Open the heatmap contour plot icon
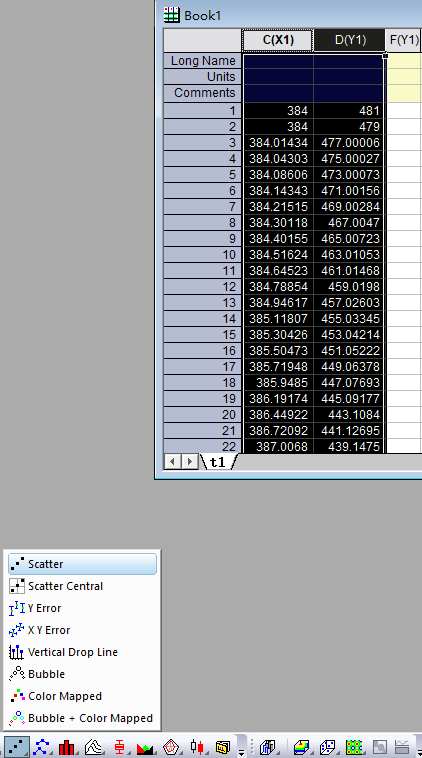The image size is (422, 758). (354, 748)
